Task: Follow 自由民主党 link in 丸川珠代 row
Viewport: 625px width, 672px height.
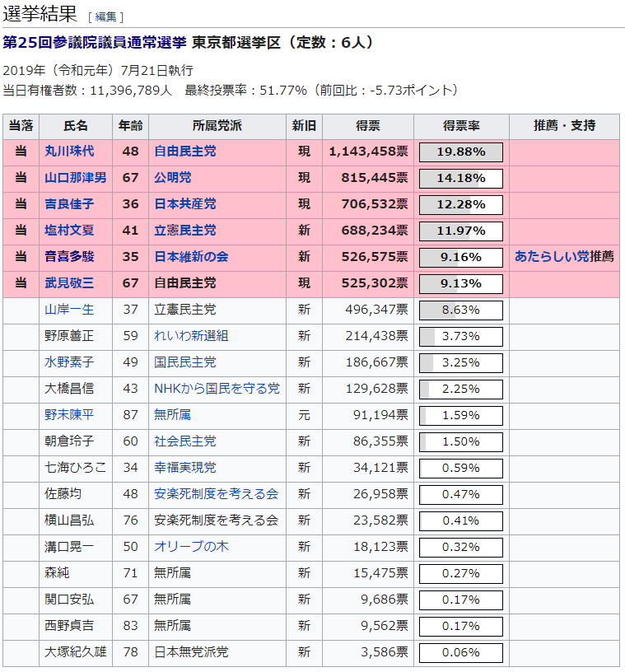Action: (185, 152)
